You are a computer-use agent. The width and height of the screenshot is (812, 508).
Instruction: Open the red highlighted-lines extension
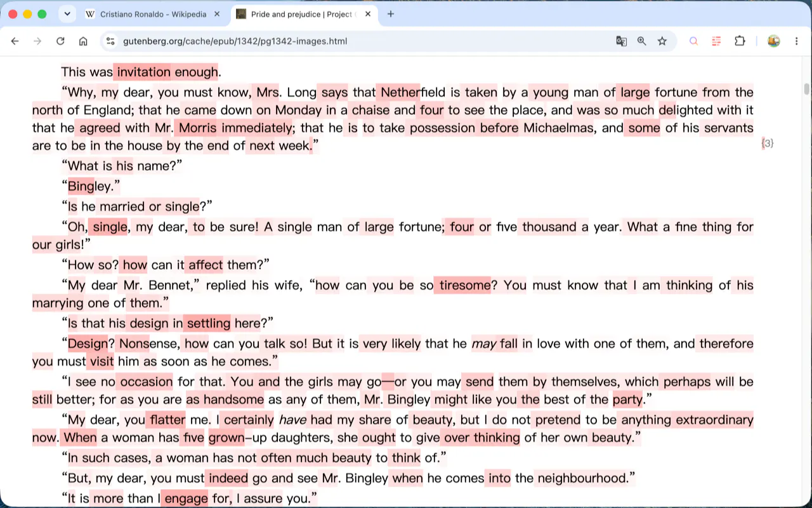(x=716, y=41)
